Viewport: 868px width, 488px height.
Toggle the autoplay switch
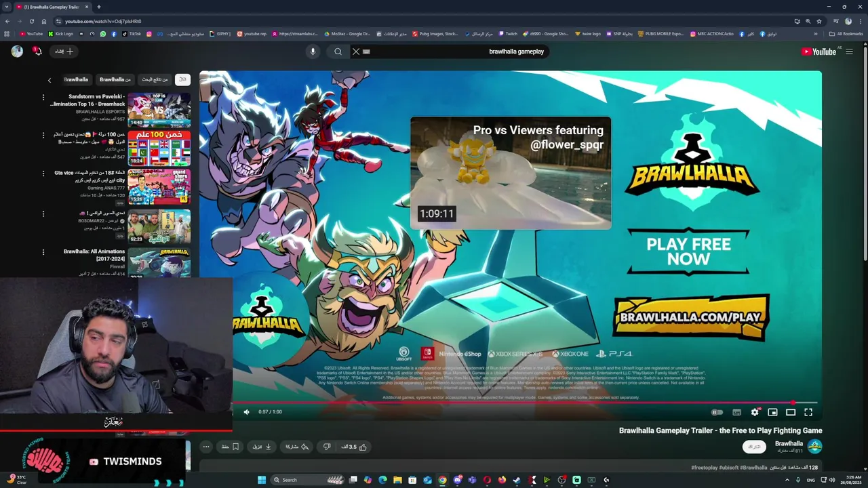coord(717,411)
